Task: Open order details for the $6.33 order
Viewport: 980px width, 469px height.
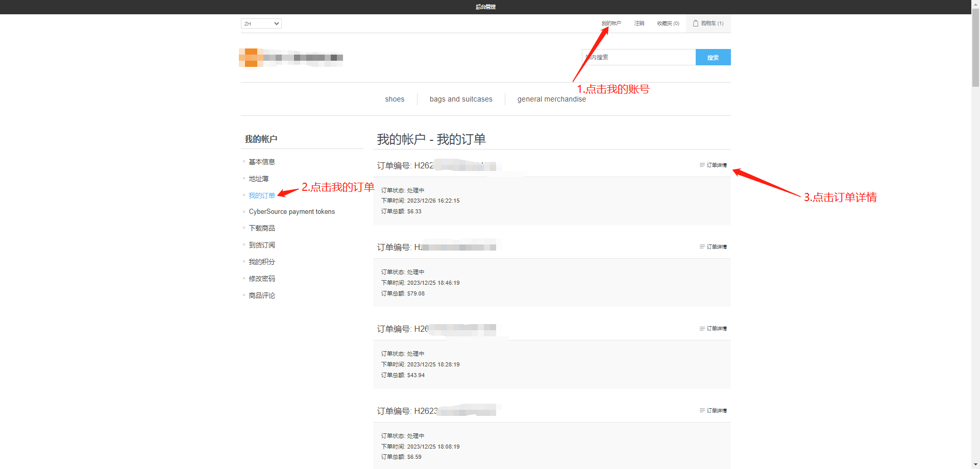Action: [714, 165]
